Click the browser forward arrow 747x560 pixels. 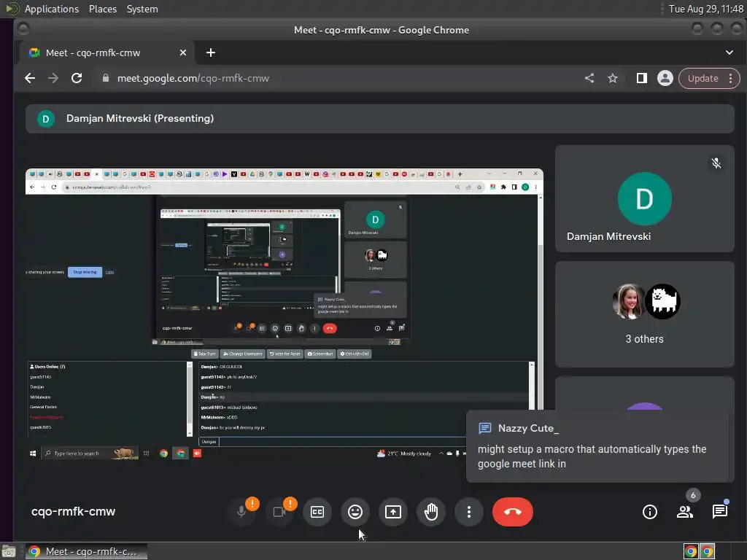pos(53,78)
